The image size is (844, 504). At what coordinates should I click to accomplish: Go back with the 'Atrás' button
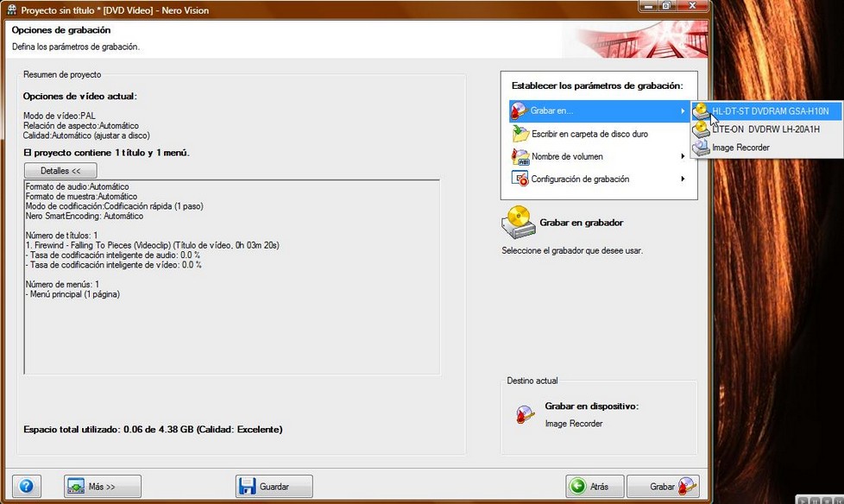[x=595, y=486]
